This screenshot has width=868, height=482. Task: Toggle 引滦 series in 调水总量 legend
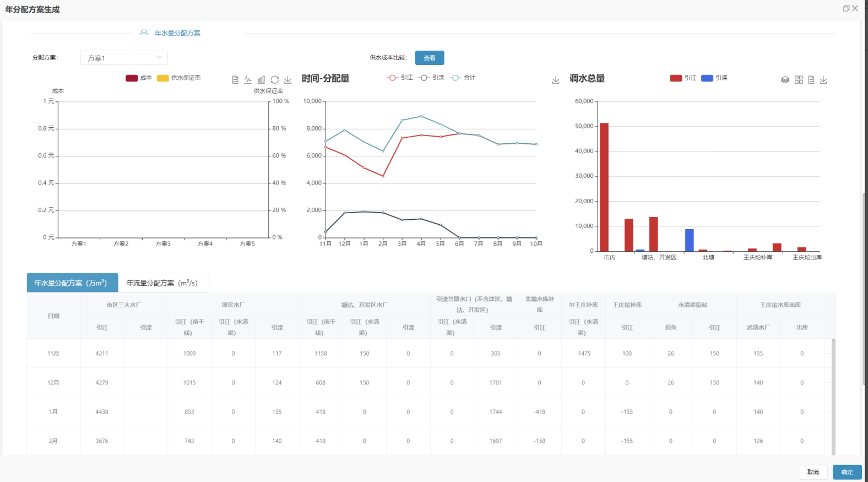(714, 78)
